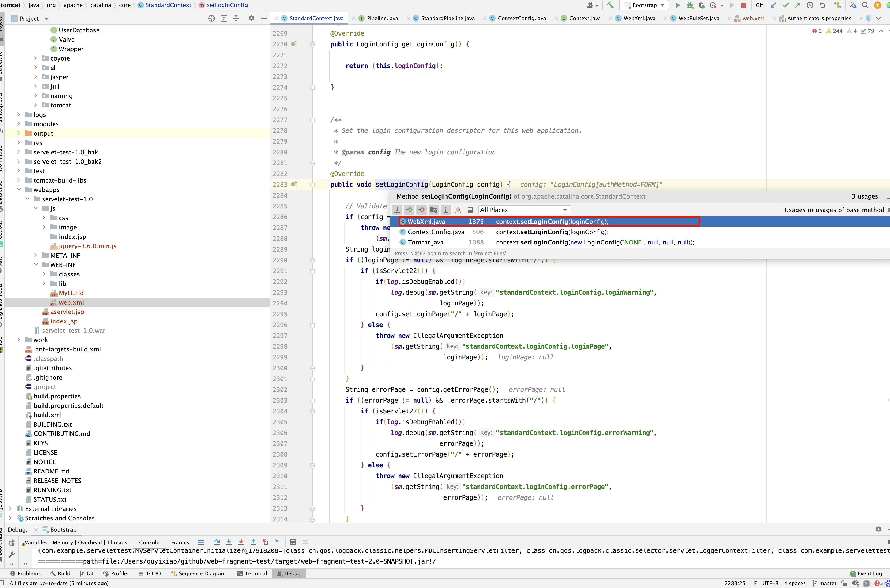Viewport: 890px width, 588px height.
Task: Open Evaluate Expression calculator icon
Action: (293, 542)
